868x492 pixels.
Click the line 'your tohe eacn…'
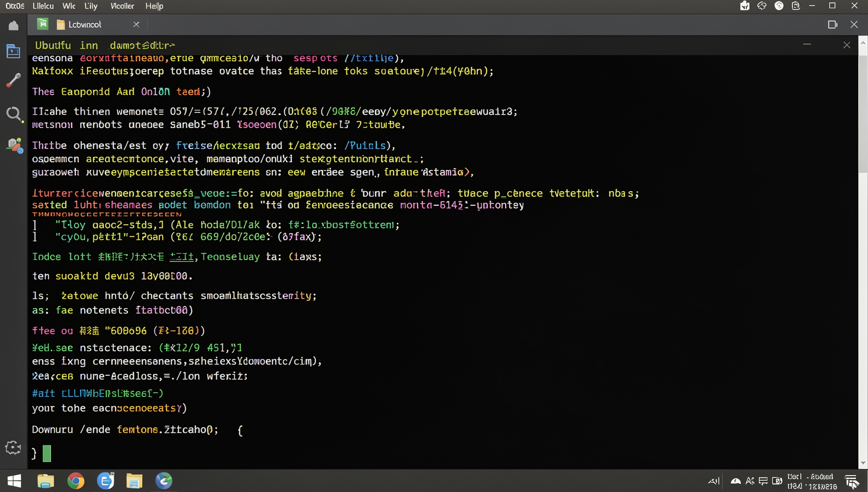pyautogui.click(x=109, y=408)
